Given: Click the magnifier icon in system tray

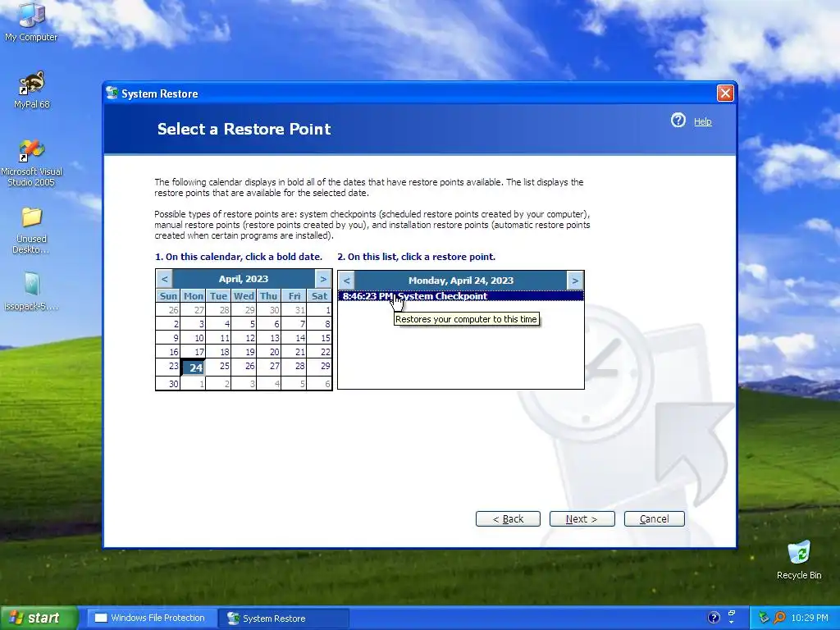Looking at the screenshot, I should 779,618.
